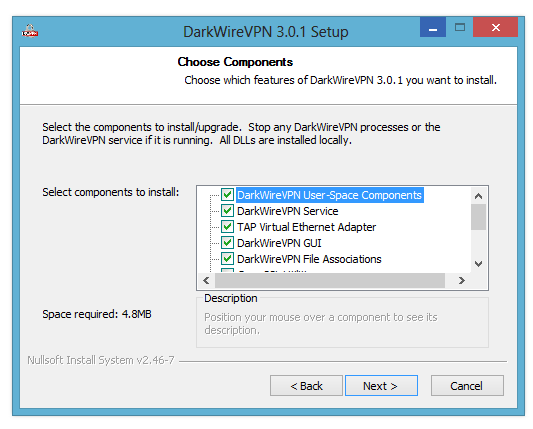Click the component list scroll up arrow
Screen dimensions: 533x429
pos(478,196)
